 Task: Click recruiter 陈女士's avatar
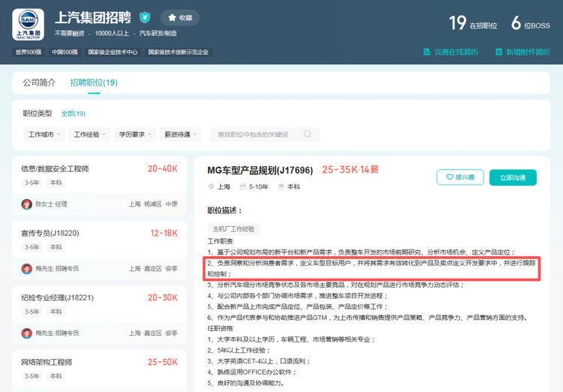click(x=27, y=204)
